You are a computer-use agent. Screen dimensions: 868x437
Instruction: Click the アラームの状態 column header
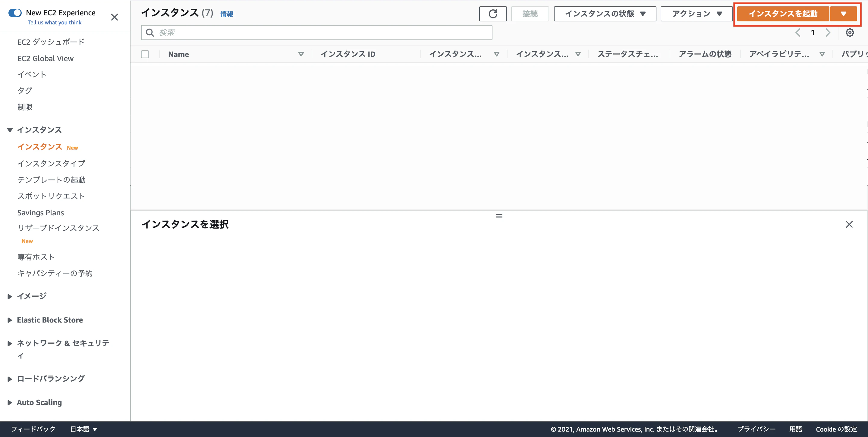(705, 54)
